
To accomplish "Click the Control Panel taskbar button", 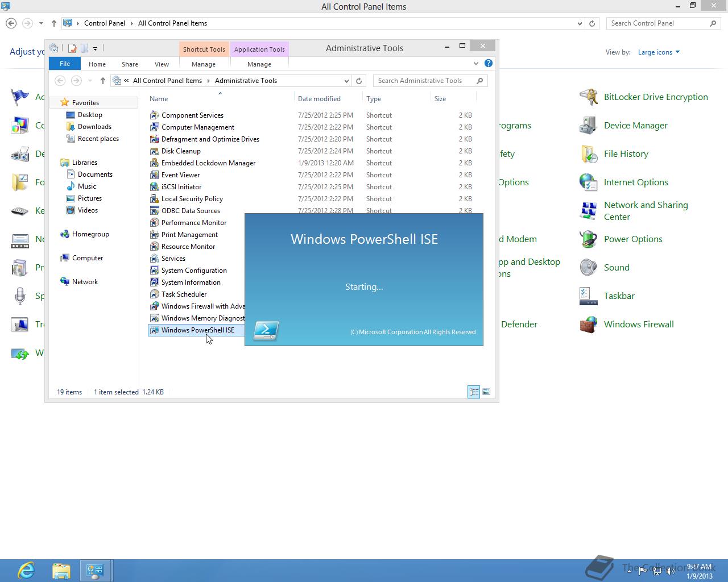I will [95, 570].
